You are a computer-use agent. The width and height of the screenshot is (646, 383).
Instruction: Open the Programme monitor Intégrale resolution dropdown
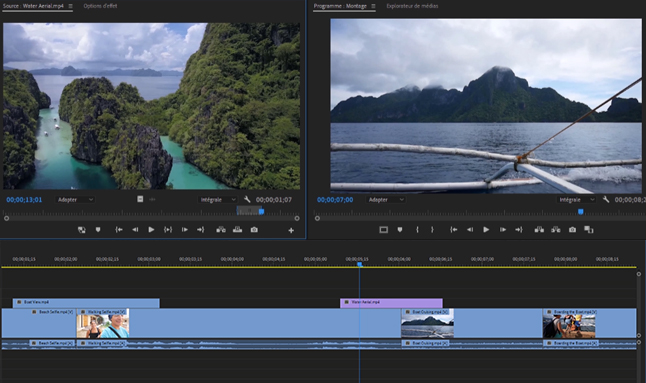click(576, 200)
